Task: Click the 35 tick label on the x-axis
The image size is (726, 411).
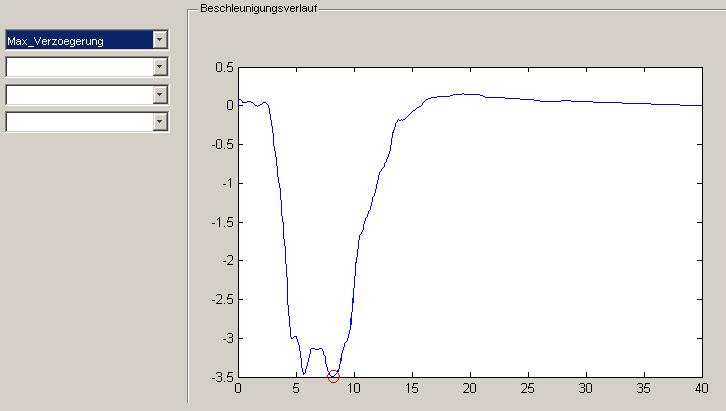Action: coord(644,389)
